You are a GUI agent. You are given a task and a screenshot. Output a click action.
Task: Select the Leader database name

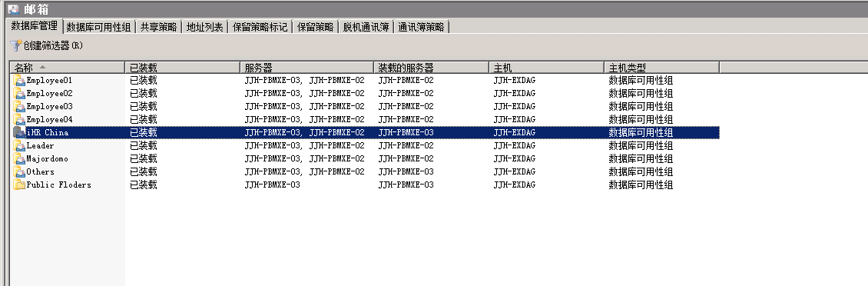[41, 146]
